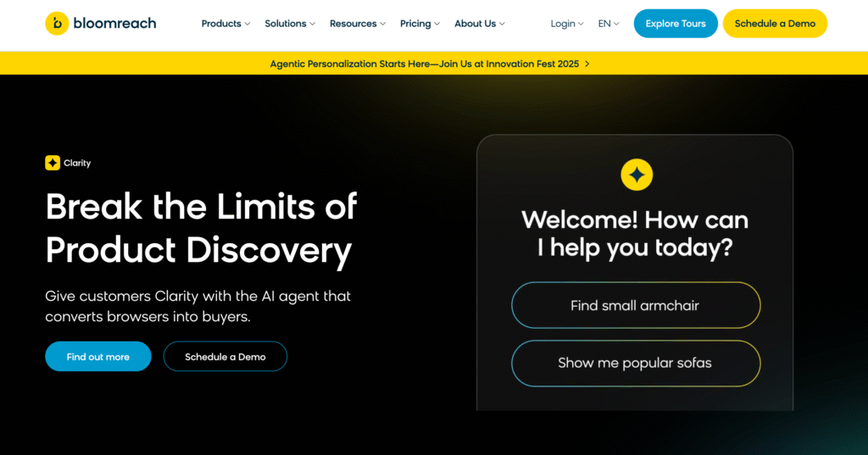This screenshot has width=868, height=455.
Task: Select the Find small armchair suggestion
Action: (x=636, y=306)
